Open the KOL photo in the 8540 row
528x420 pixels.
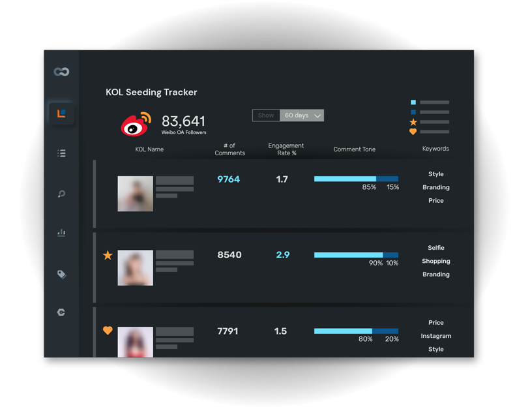(136, 268)
